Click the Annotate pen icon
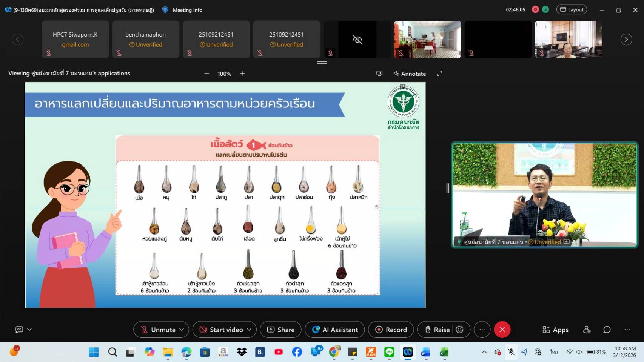This screenshot has width=644, height=362. click(396, 74)
